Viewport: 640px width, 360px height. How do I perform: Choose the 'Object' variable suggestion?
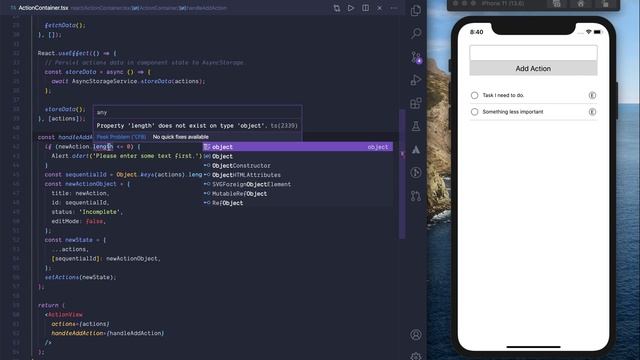point(298,156)
